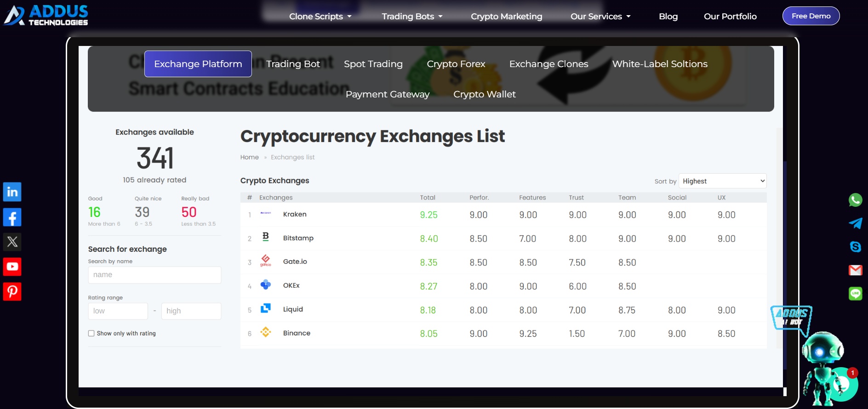This screenshot has width=868, height=409.
Task: Select the Exchange Platform tab
Action: (x=198, y=64)
